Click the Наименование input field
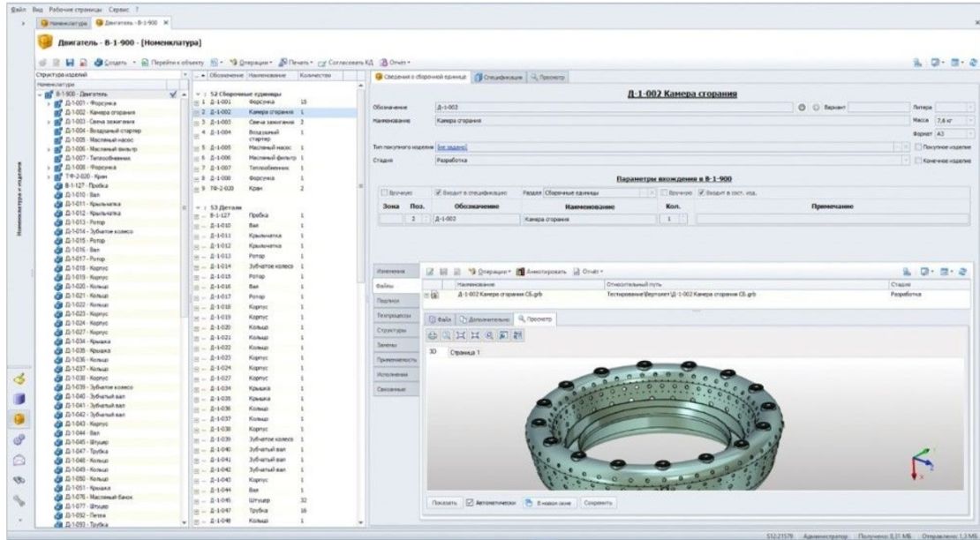Screen dimensions: 980x540 671,121
